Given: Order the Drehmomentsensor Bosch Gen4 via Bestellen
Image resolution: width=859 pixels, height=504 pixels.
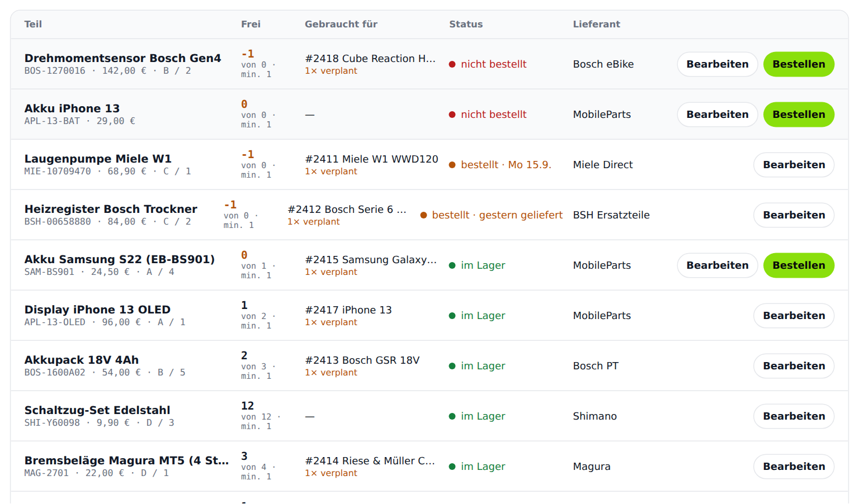Looking at the screenshot, I should coord(799,64).
